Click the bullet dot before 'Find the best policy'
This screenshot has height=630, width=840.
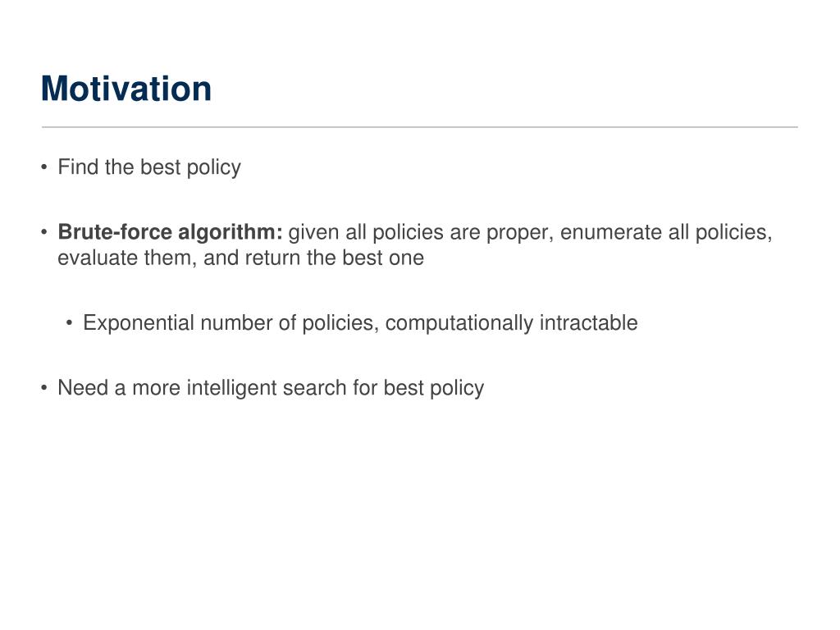tap(44, 167)
